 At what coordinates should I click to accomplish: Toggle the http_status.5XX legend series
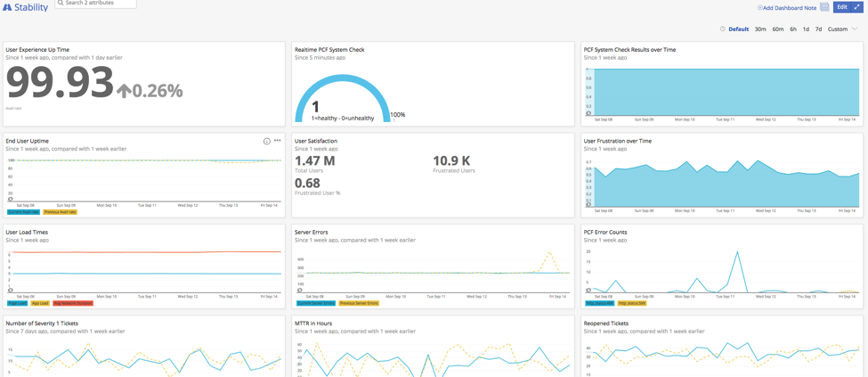pyautogui.click(x=631, y=303)
